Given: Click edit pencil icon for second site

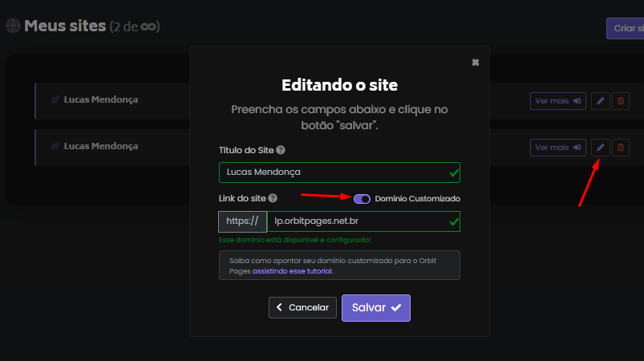Looking at the screenshot, I should (x=600, y=148).
